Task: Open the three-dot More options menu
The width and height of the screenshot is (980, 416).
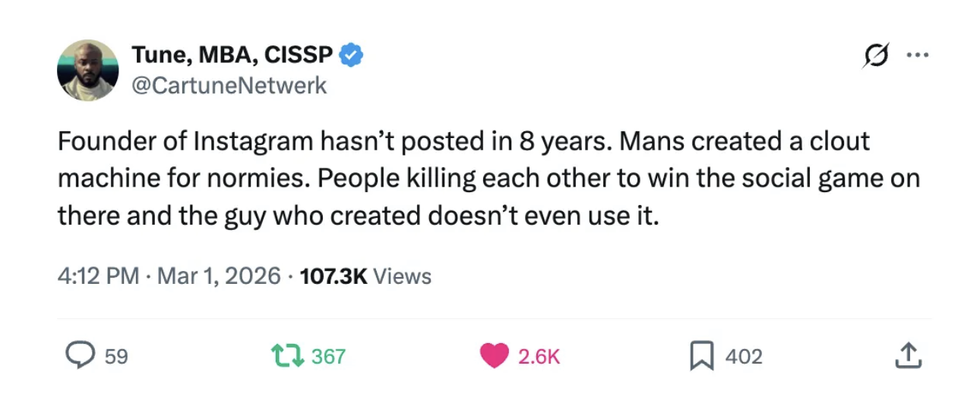Action: click(x=917, y=55)
